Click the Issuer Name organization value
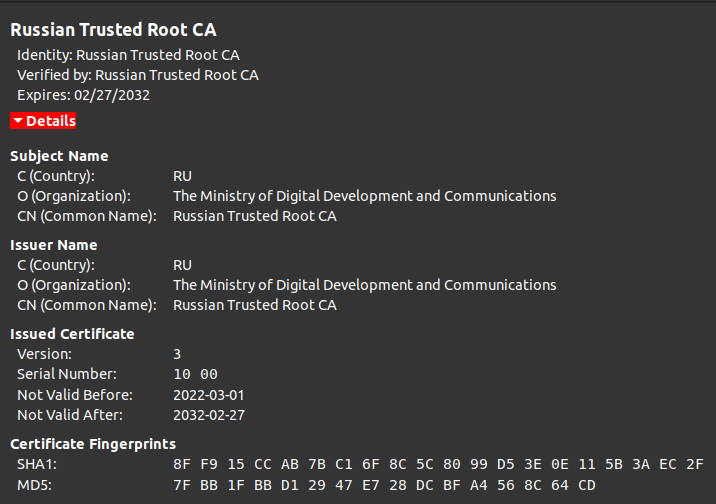The height and width of the screenshot is (504, 716). click(x=364, y=285)
